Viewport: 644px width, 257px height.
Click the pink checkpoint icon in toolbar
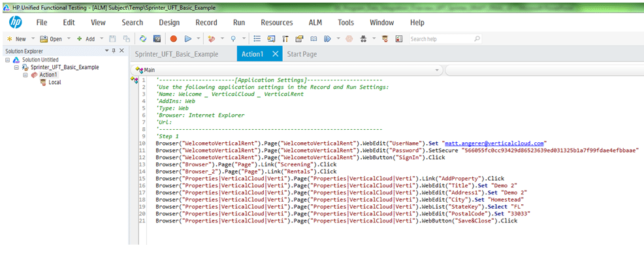pyautogui.click(x=212, y=39)
